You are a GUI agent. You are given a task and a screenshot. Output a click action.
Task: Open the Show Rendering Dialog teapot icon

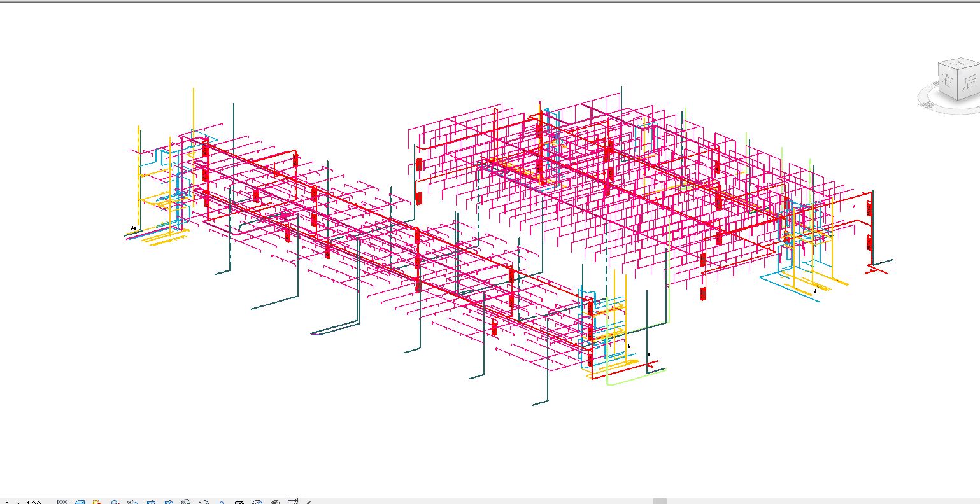(133, 502)
